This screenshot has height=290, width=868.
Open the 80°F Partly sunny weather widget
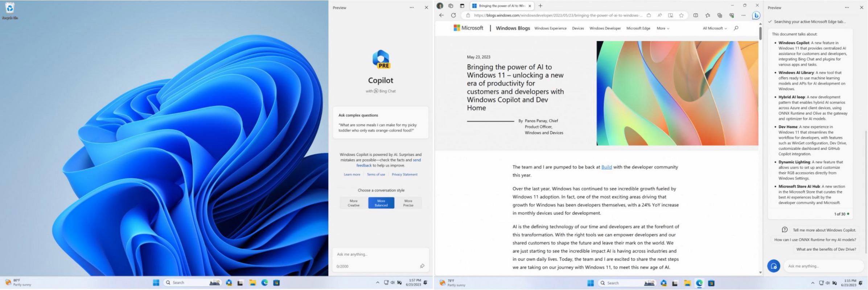[18, 283]
